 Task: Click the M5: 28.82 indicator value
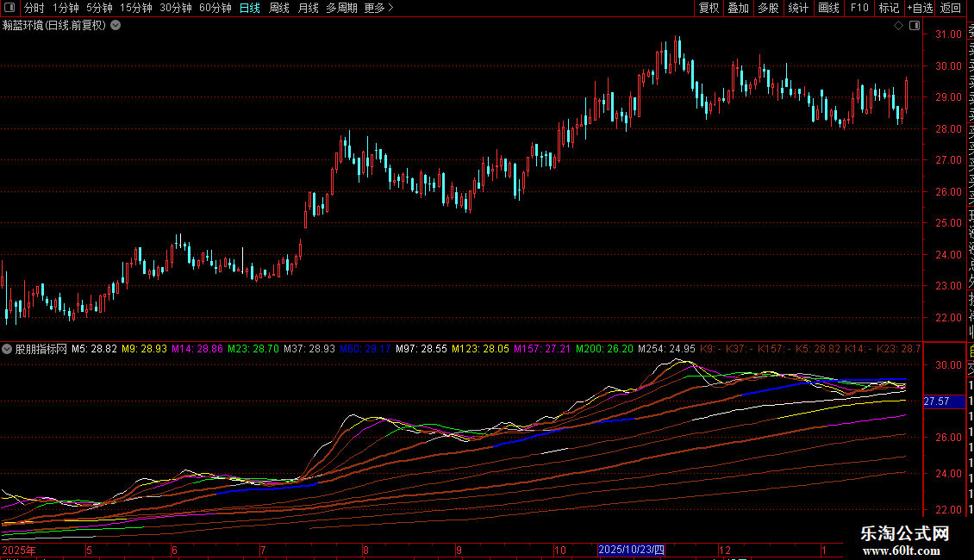coord(95,349)
